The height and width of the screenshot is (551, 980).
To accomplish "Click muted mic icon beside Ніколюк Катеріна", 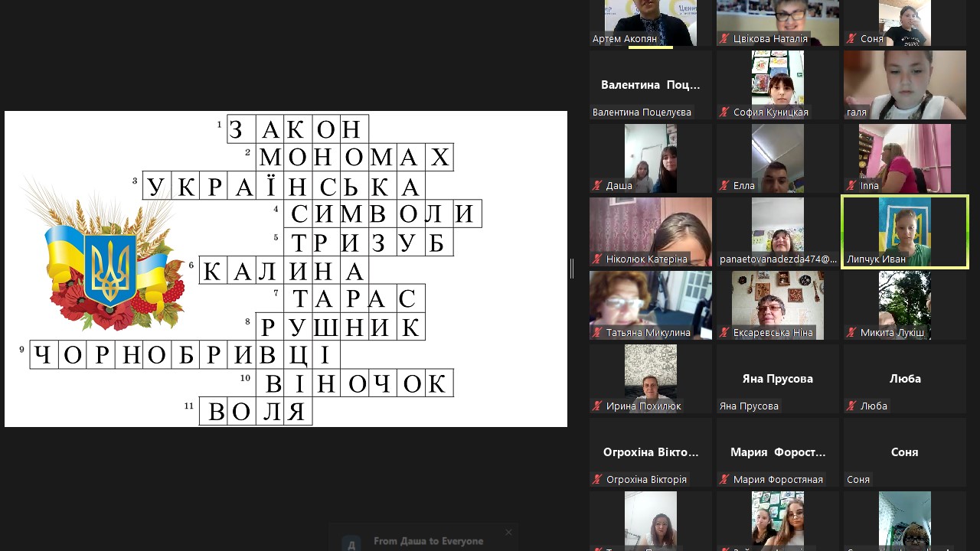I will point(596,259).
